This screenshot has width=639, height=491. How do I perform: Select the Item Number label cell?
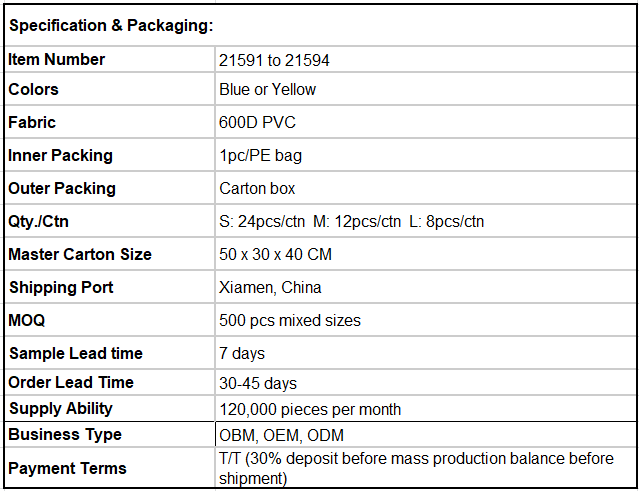(57, 60)
